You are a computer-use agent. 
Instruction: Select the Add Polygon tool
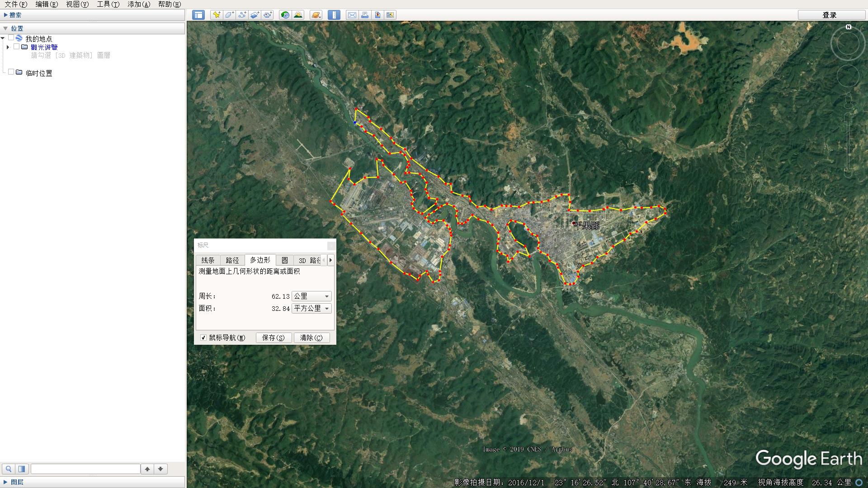tap(229, 15)
